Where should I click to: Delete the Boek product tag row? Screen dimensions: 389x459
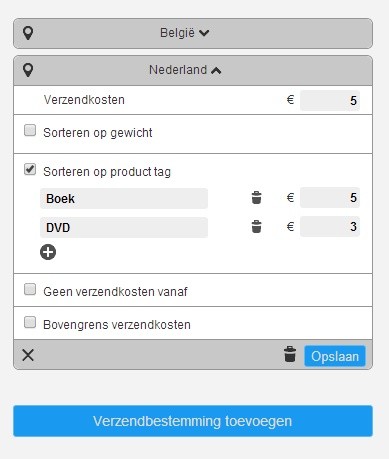(256, 198)
